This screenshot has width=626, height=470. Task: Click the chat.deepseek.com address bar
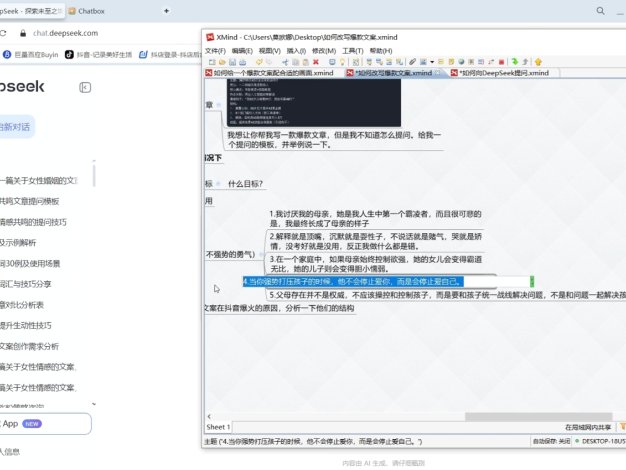coord(65,33)
